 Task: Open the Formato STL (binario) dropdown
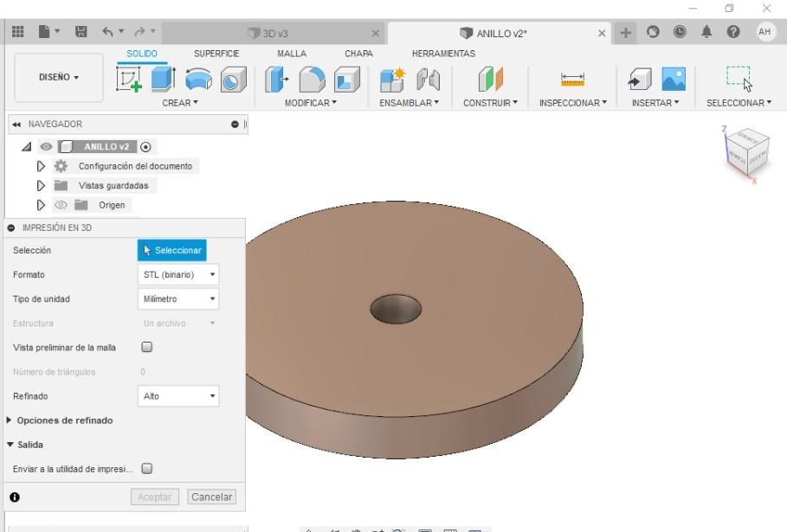tap(178, 274)
